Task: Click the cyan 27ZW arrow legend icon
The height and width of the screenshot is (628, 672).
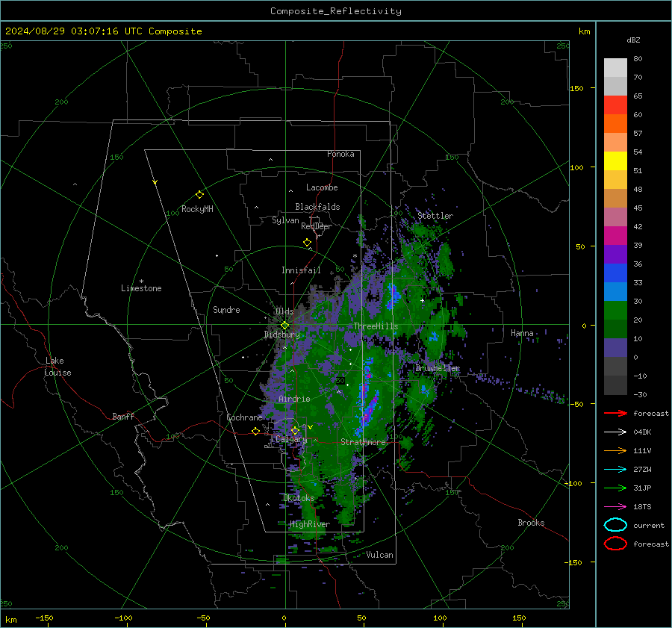Action: tap(615, 470)
